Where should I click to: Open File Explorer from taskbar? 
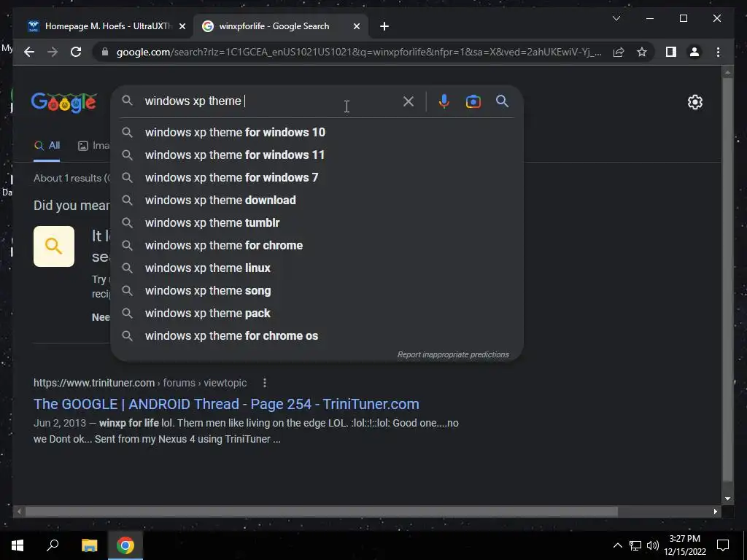click(89, 545)
